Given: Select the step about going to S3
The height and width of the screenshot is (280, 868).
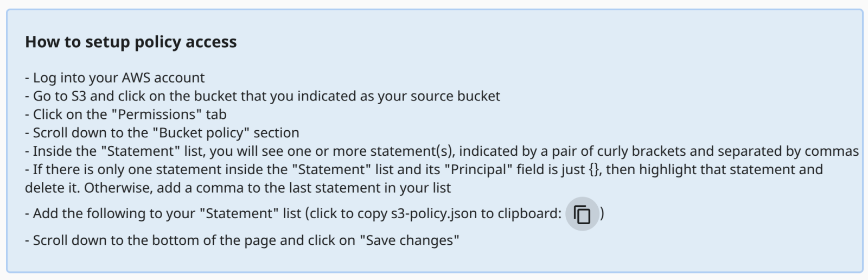Looking at the screenshot, I should pos(262,96).
